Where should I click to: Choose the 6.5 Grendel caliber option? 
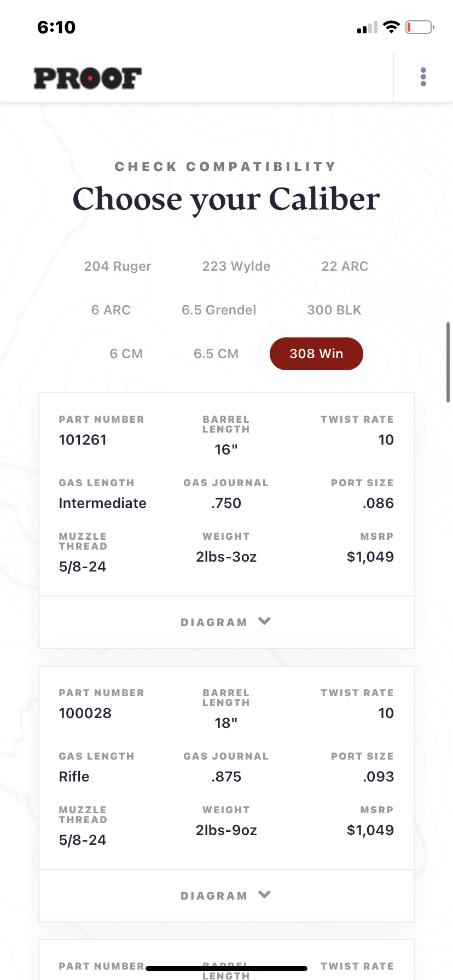pyautogui.click(x=219, y=310)
